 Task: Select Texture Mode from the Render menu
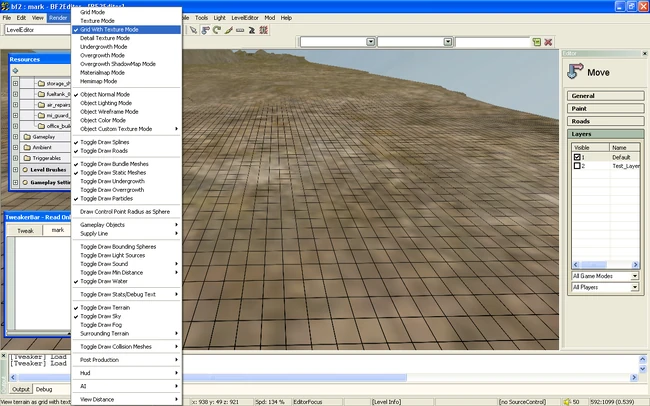[97, 20]
